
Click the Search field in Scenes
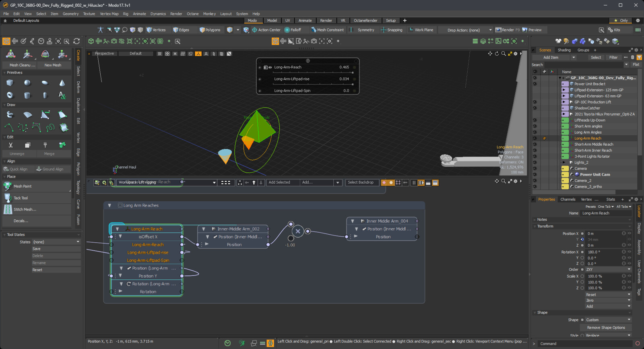584,65
